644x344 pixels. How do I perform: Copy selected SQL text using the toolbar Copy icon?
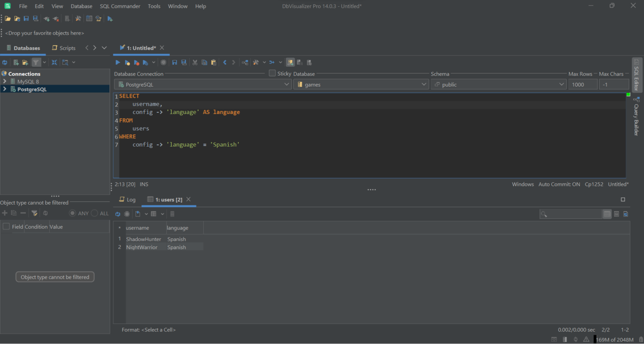point(204,62)
